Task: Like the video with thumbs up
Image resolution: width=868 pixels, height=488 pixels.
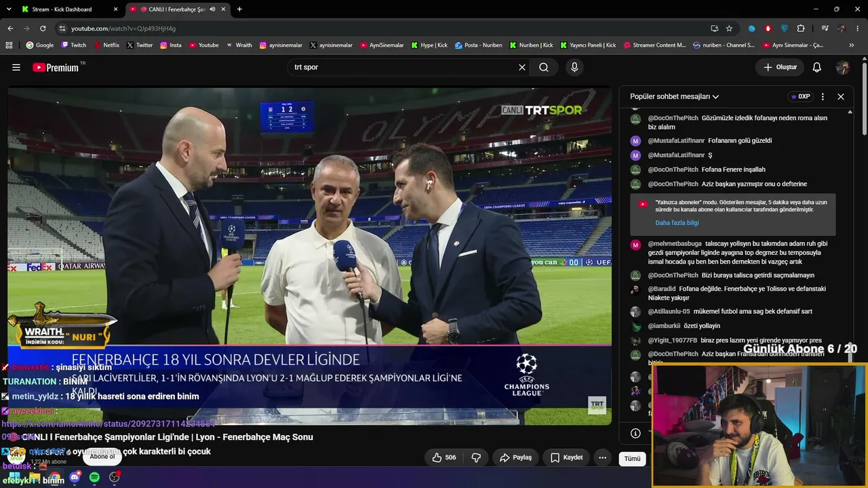Action: 444,457
